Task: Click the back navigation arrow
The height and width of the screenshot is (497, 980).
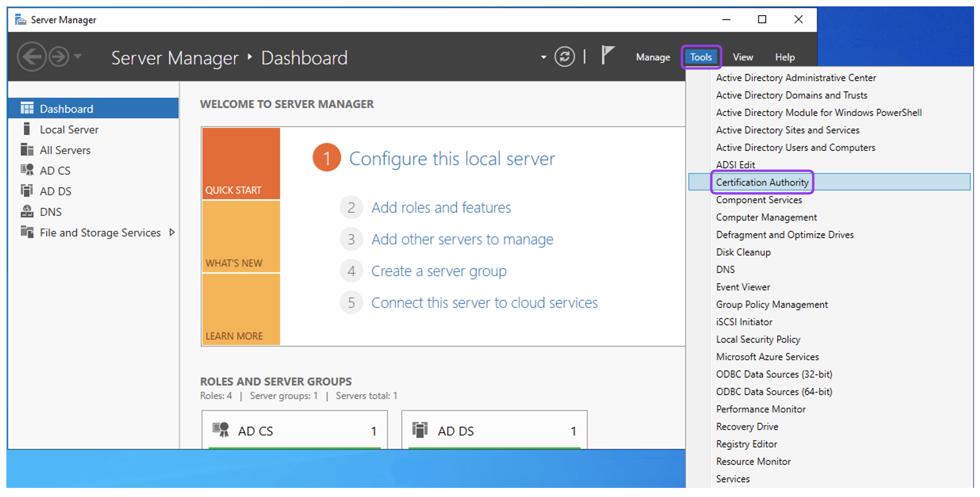Action: (32, 57)
